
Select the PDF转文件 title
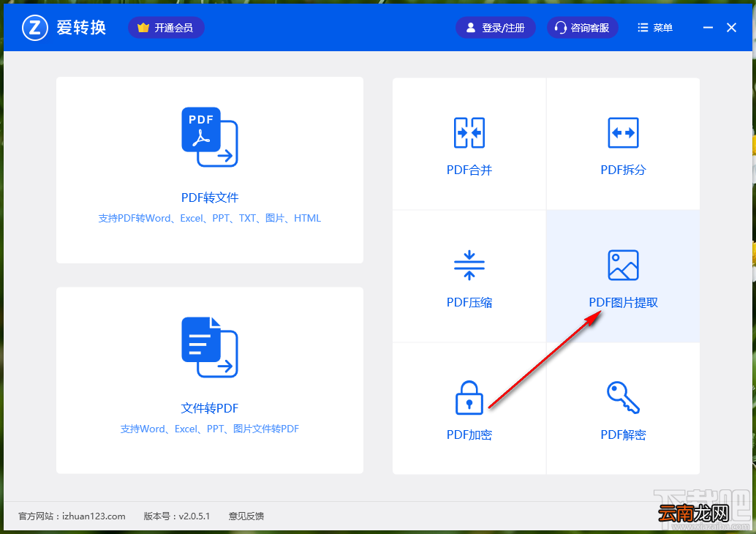coord(210,198)
